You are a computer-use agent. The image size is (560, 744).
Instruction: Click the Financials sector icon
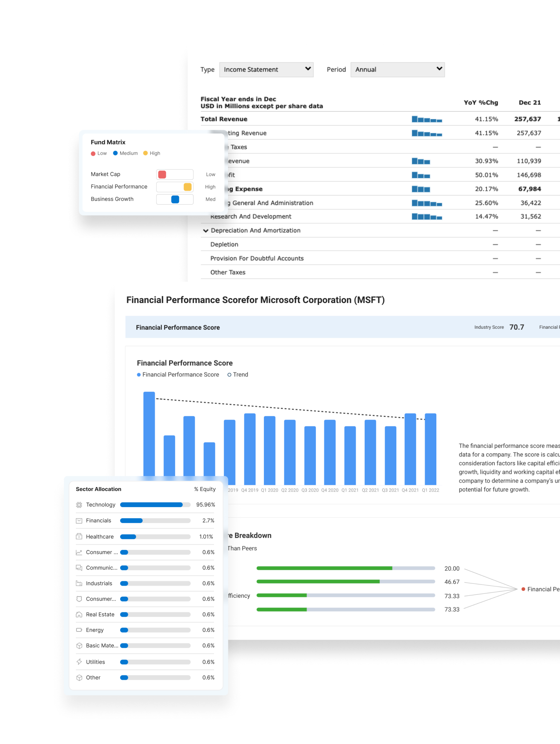pyautogui.click(x=79, y=521)
